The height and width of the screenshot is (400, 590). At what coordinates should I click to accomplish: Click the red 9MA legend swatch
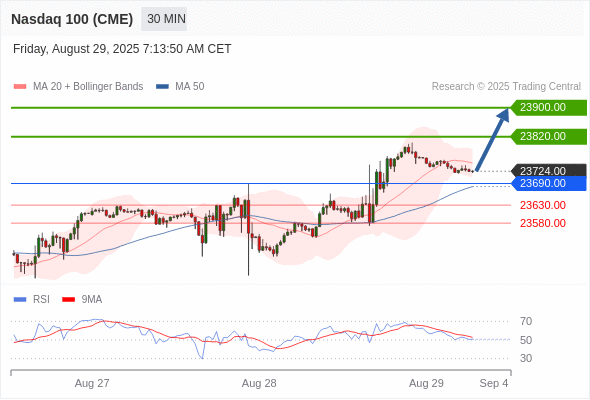pyautogui.click(x=68, y=300)
